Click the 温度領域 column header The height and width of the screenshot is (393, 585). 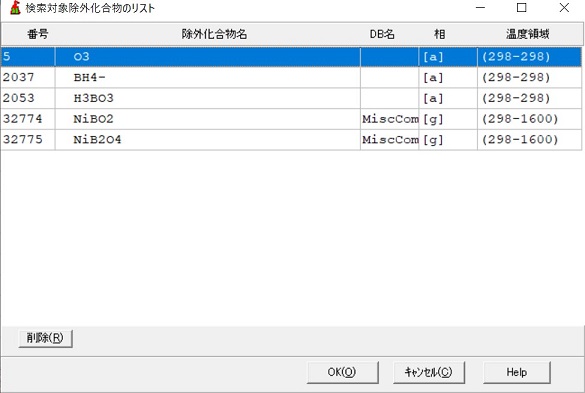coord(527,34)
